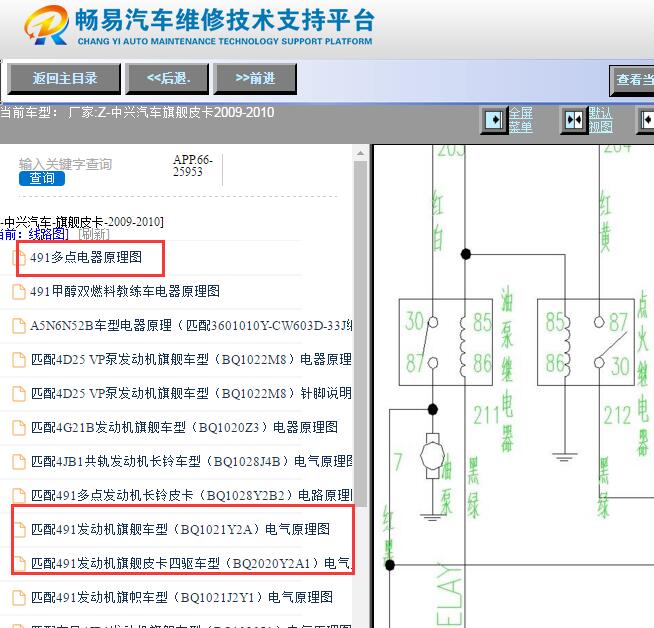The image size is (654, 628).
Task: Click the document list scrollbar thumb
Action: (x=360, y=334)
